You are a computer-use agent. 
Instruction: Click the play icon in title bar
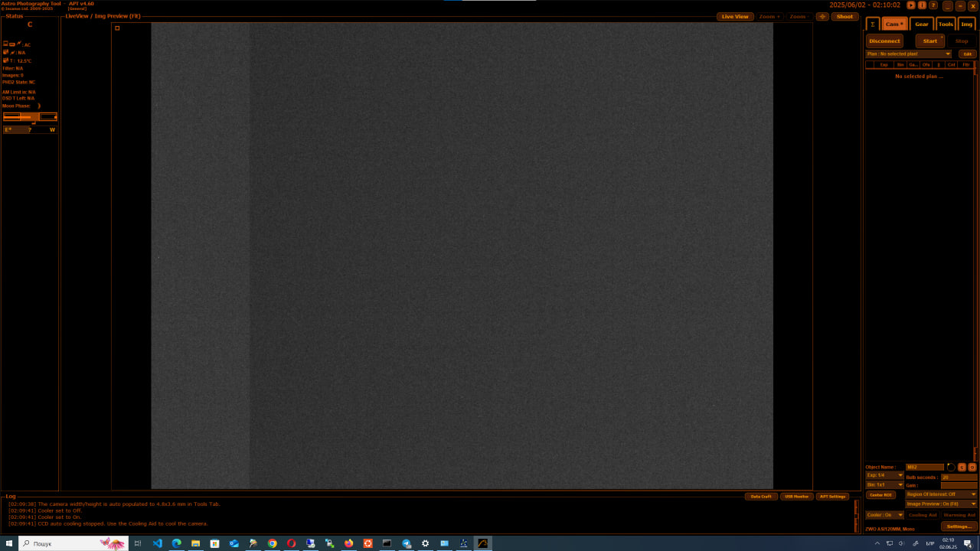[x=911, y=5]
